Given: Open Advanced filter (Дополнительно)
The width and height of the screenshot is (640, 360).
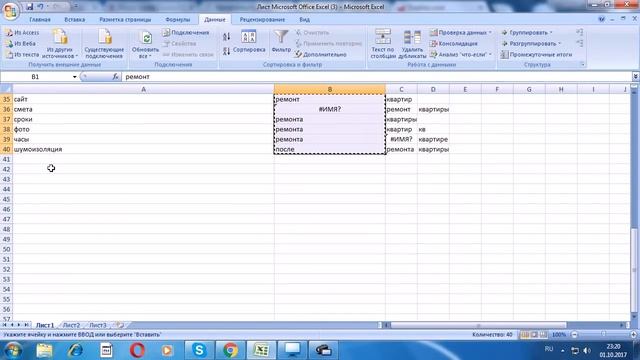Looking at the screenshot, I should click(x=321, y=54).
